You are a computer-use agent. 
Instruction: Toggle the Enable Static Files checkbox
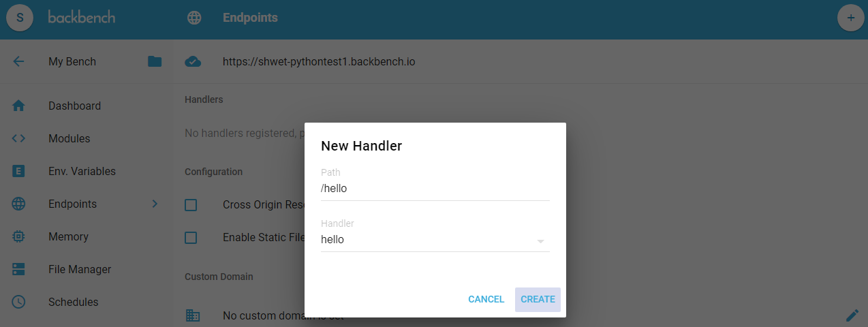[191, 238]
